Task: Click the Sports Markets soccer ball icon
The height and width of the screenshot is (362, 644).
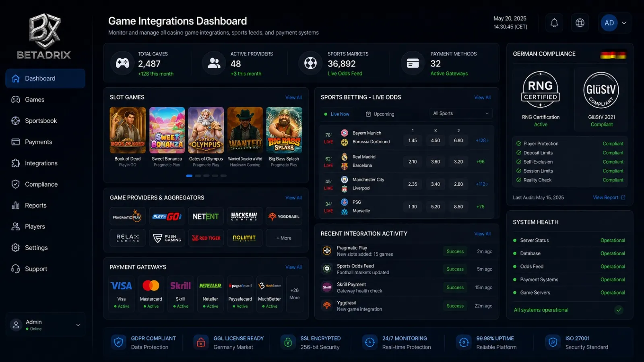Action: click(310, 63)
